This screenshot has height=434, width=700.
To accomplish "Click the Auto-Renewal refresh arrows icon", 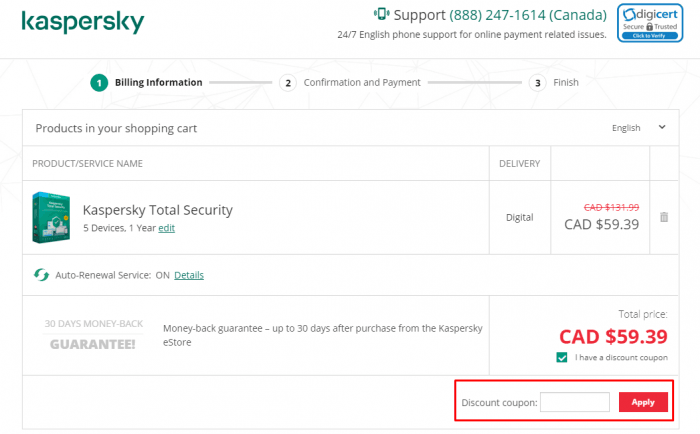I will point(42,275).
